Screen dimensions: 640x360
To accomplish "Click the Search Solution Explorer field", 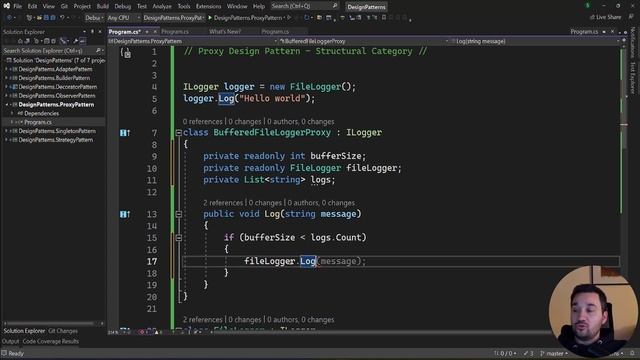I will point(53,51).
